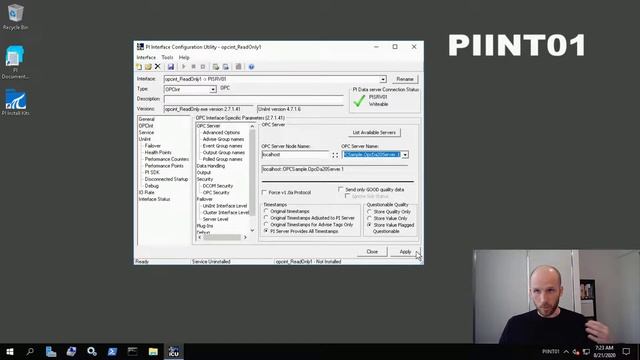
Task: Open the Help menu
Action: [x=184, y=58]
